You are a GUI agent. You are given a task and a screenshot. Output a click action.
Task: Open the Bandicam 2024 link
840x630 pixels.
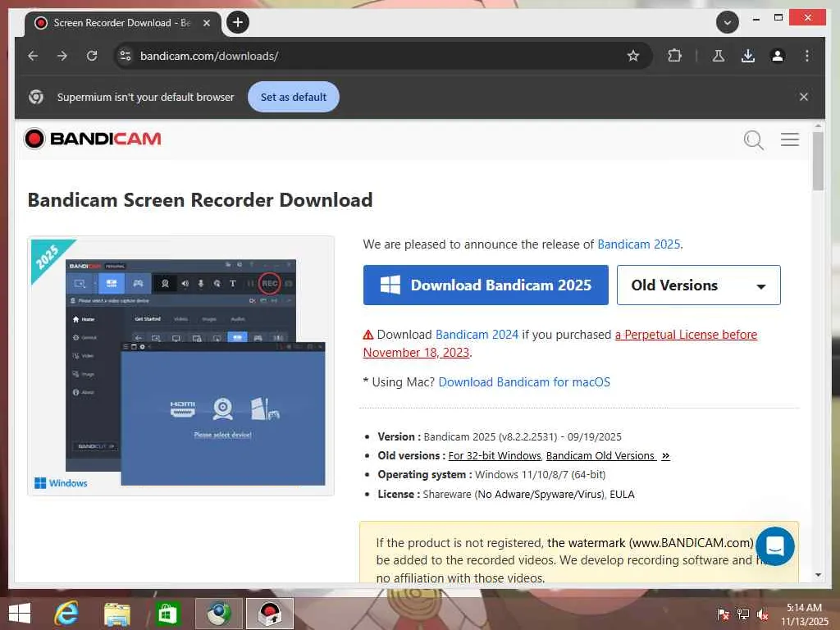[477, 335]
